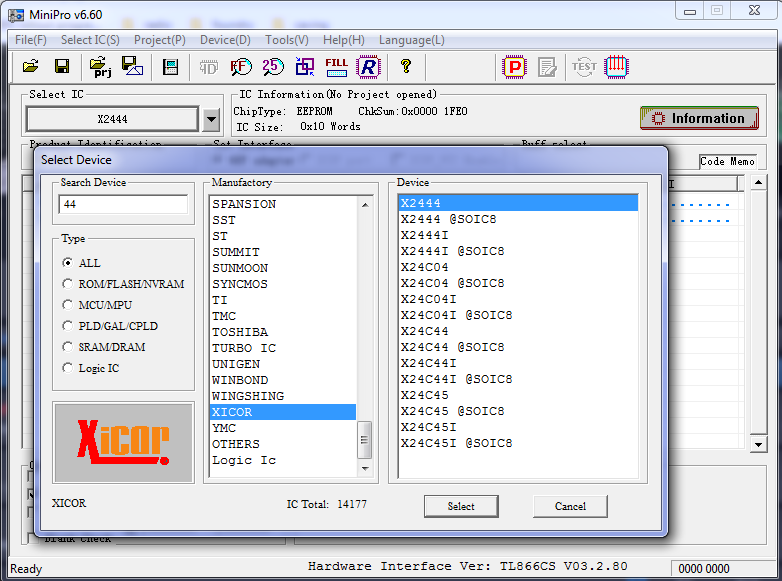Click the X2444 Select IC button

pos(112,119)
